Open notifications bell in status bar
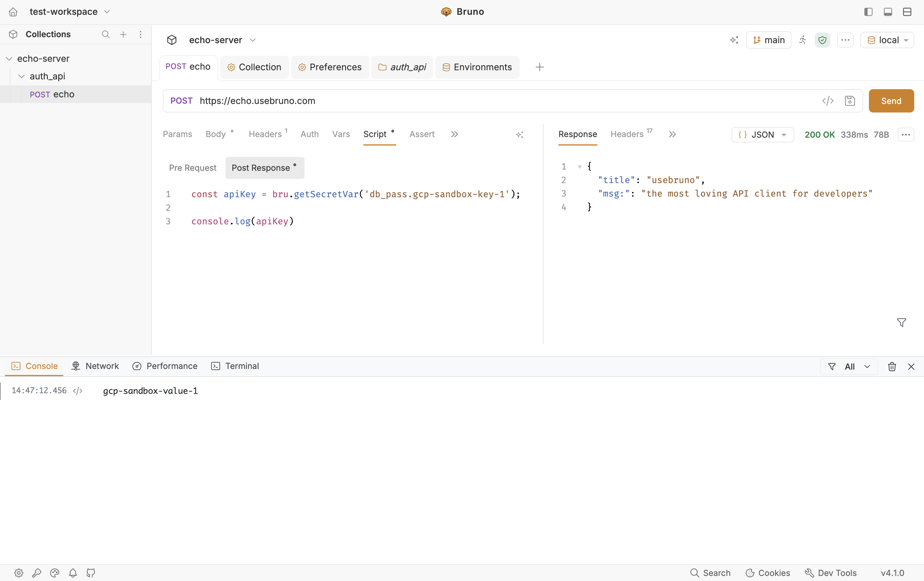924x581 pixels. coord(73,573)
